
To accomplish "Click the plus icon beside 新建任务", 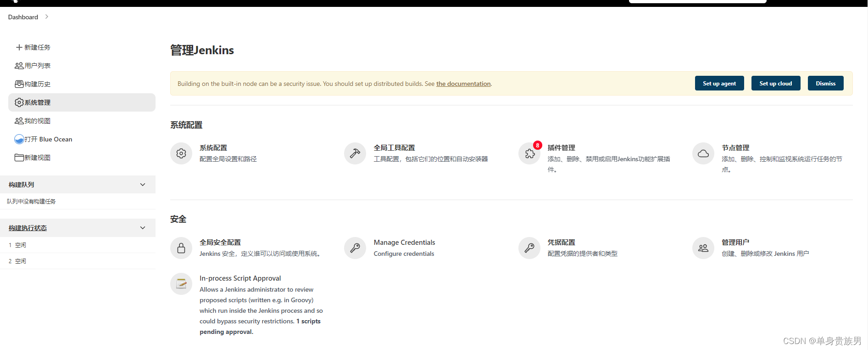I will pyautogui.click(x=19, y=47).
